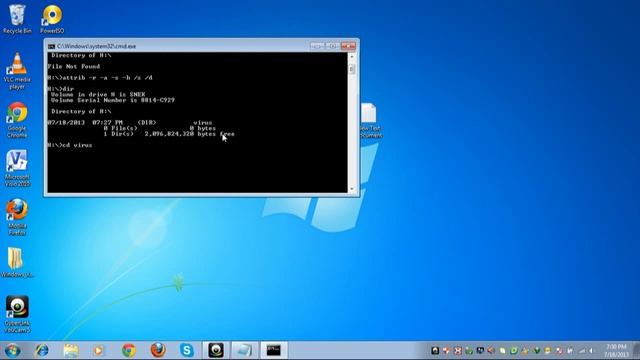
Task: Launch Firefox from the taskbar
Action: point(158,351)
